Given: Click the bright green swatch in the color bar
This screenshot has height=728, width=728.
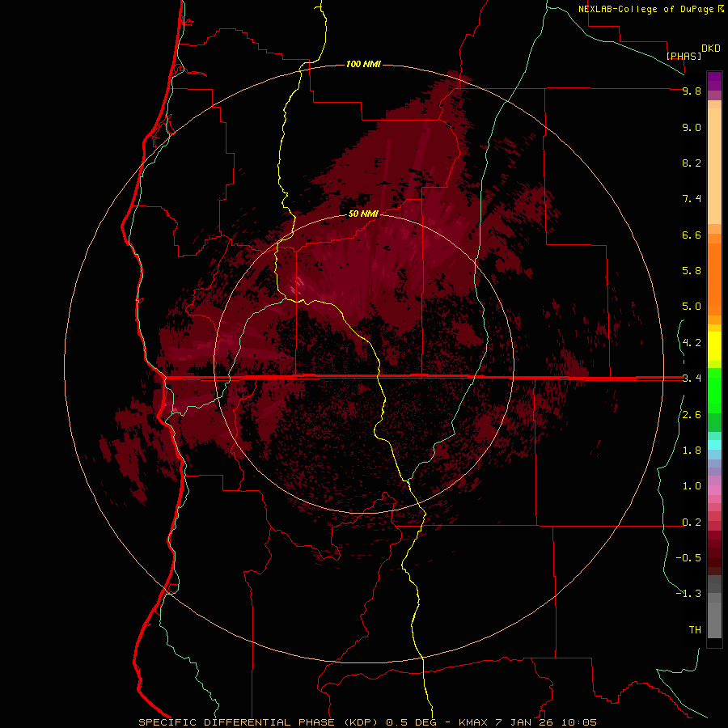Looking at the screenshot, I should point(714,390).
